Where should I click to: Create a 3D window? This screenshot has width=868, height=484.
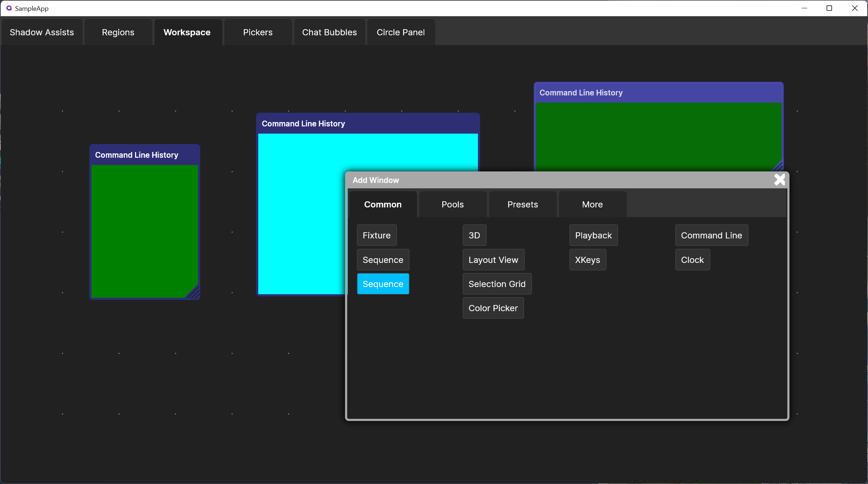(x=474, y=235)
